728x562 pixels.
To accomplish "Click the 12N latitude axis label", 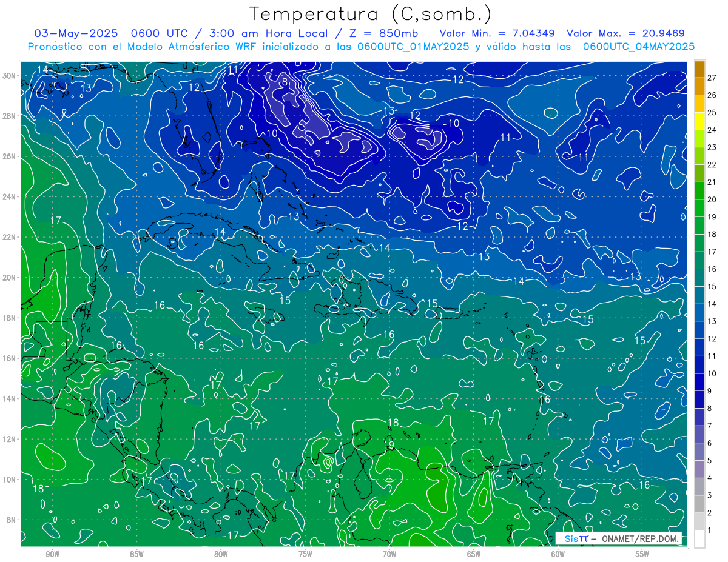I will point(9,439).
